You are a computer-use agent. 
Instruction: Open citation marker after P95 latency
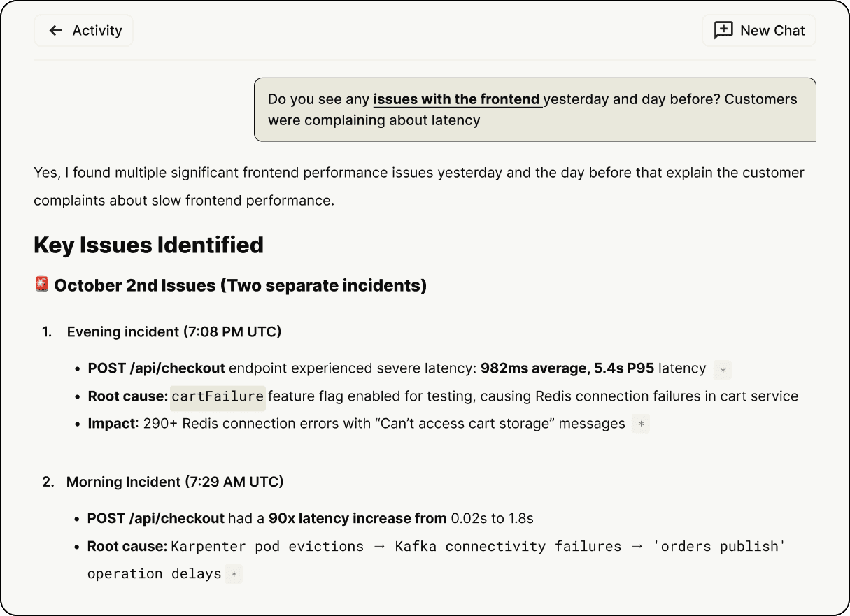pos(723,369)
